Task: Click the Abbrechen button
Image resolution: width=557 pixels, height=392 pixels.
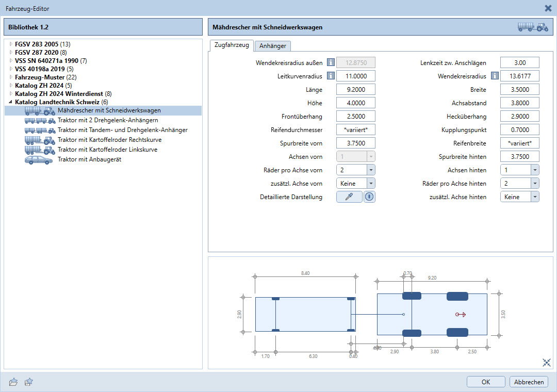Action: pyautogui.click(x=529, y=382)
